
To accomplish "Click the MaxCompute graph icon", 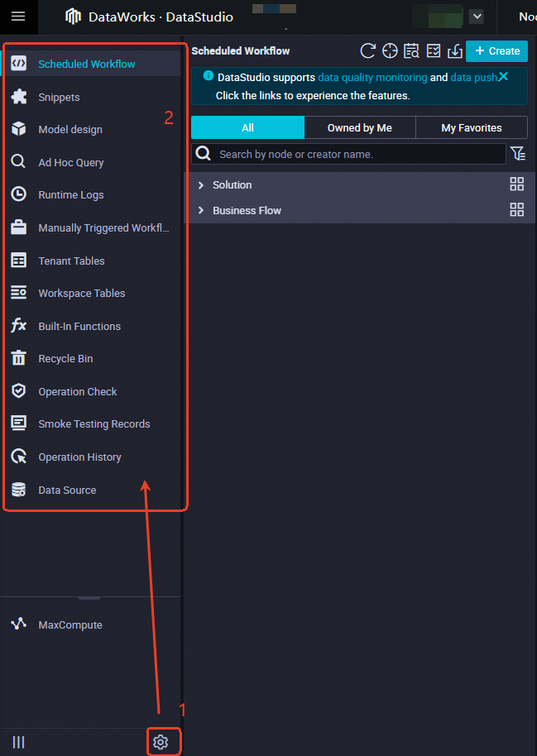I will 19,624.
